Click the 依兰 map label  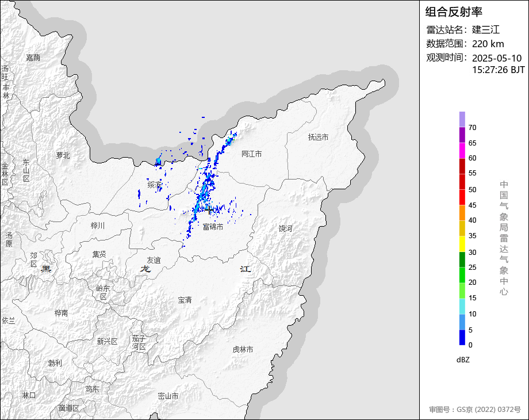pyautogui.click(x=9, y=320)
